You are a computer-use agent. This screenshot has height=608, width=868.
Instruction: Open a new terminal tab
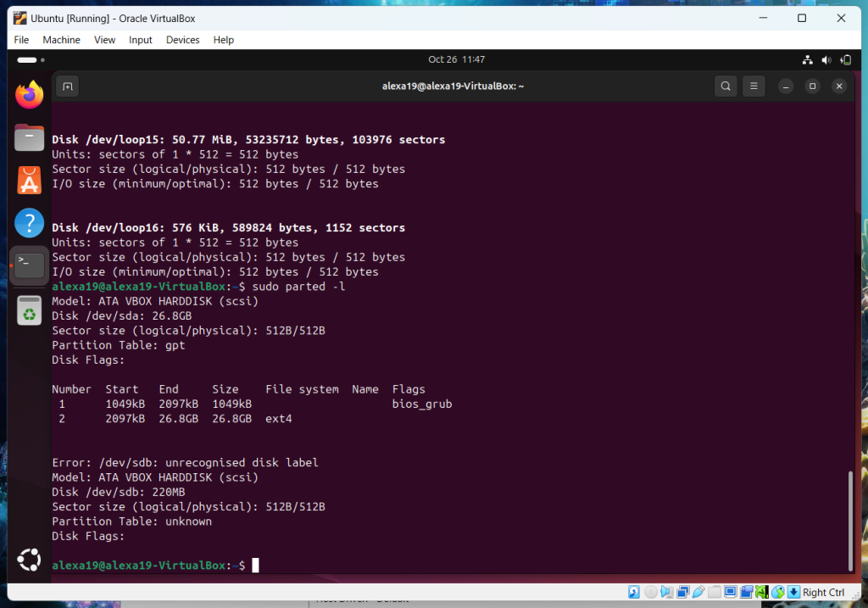coord(68,86)
